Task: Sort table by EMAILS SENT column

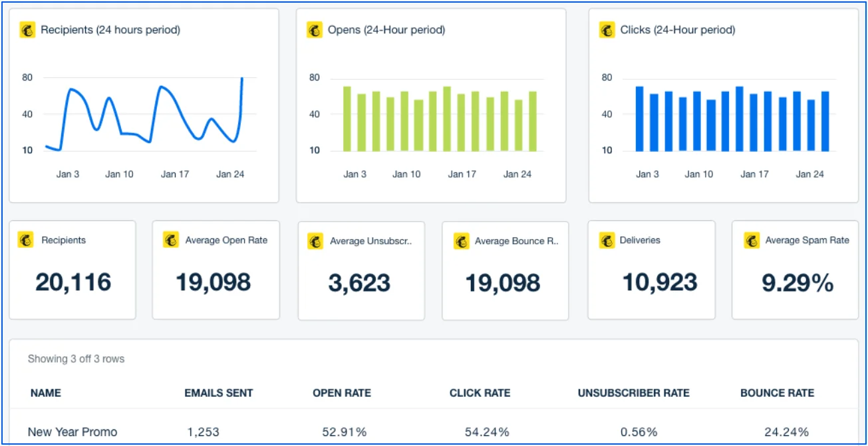Action: [219, 393]
